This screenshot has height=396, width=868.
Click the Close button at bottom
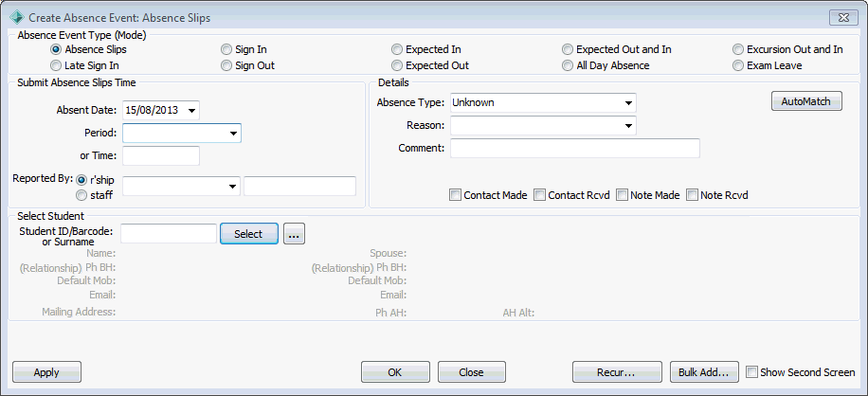472,372
